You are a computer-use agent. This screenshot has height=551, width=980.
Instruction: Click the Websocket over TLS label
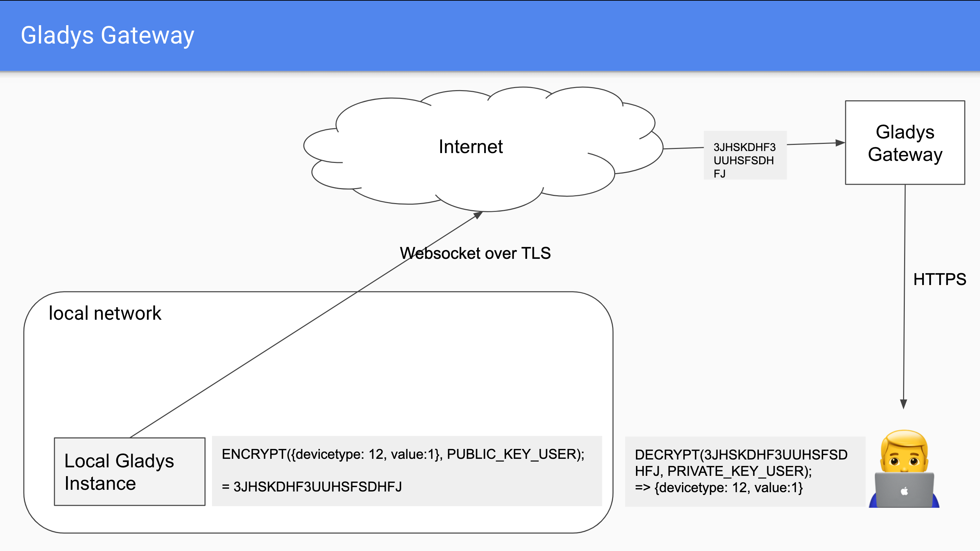click(x=471, y=252)
